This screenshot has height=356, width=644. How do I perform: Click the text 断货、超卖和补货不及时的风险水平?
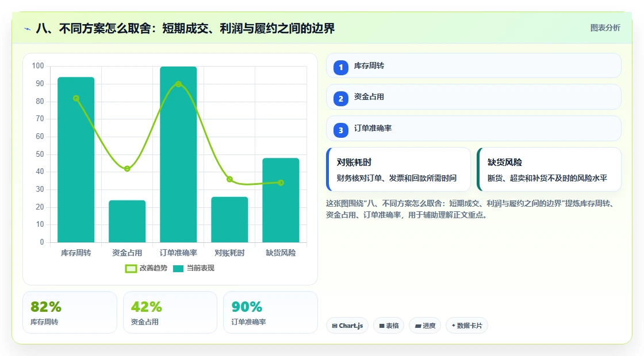[547, 178]
